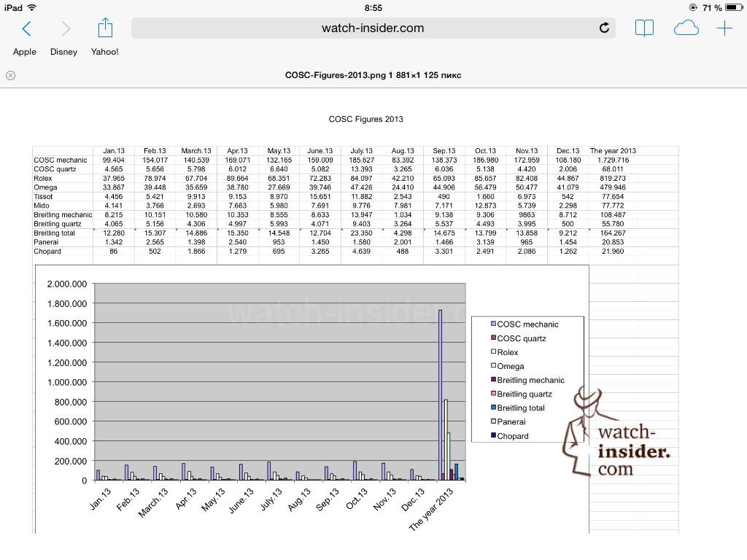Tap the Mido row label

[x=42, y=205]
